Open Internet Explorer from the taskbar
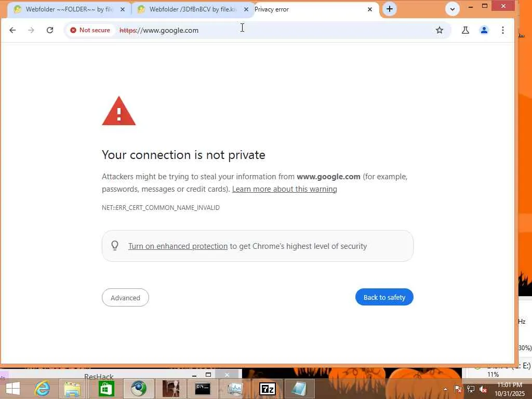 pyautogui.click(x=42, y=389)
